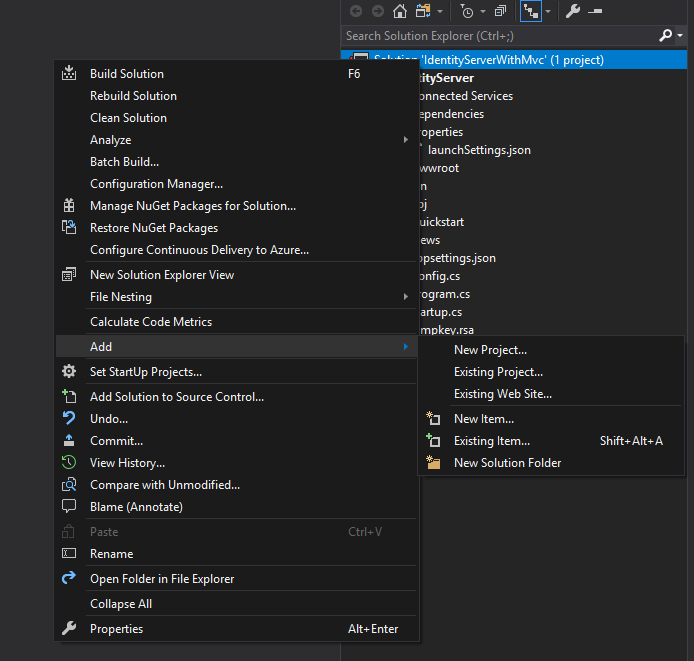Screen dimensions: 694x661
Task: Choose Properties with Alt+Enter shortcut
Action: tap(237, 629)
